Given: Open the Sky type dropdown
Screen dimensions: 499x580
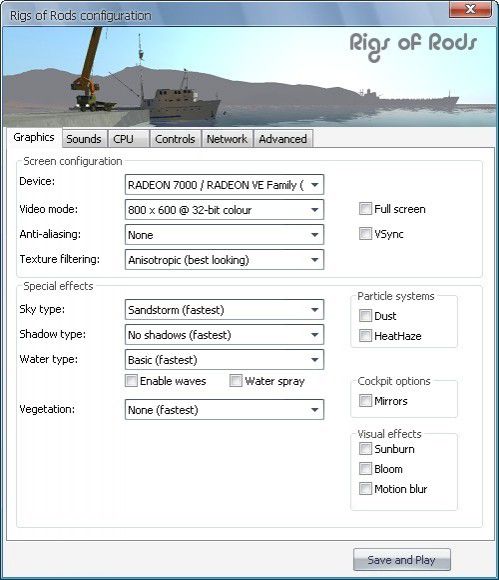Looking at the screenshot, I should pyautogui.click(x=224, y=310).
